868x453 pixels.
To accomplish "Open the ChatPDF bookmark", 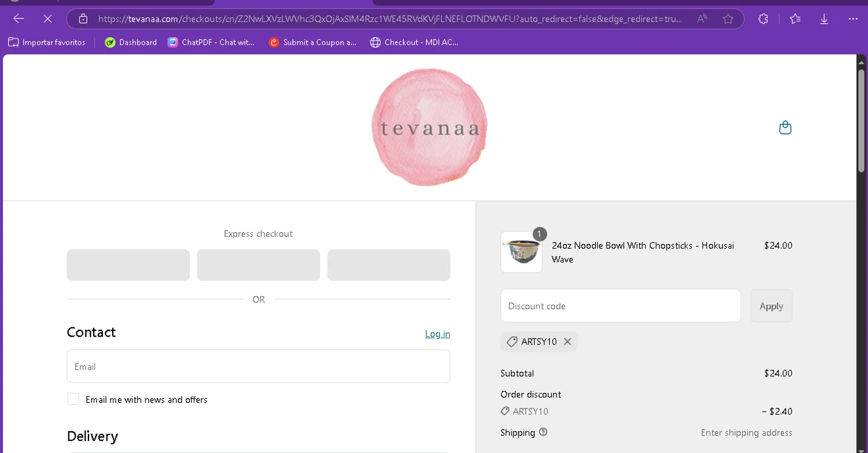I will point(211,42).
